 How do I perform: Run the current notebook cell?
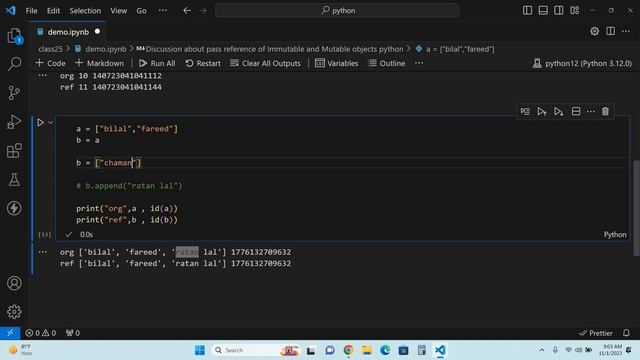coord(40,122)
